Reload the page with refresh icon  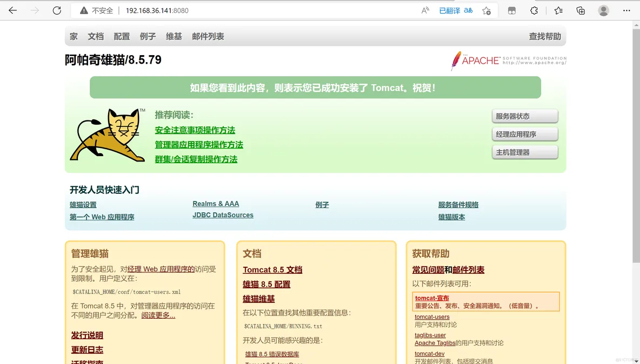click(x=57, y=11)
